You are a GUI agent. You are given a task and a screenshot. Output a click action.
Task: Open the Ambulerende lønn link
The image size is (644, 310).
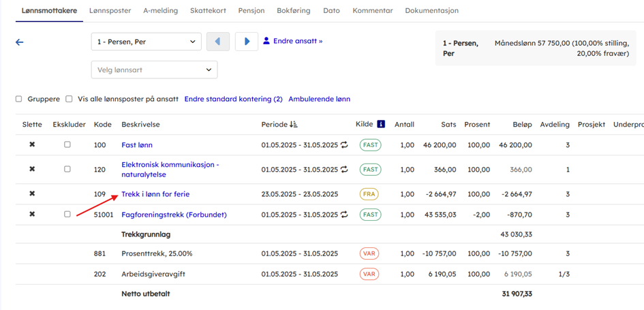coord(319,99)
